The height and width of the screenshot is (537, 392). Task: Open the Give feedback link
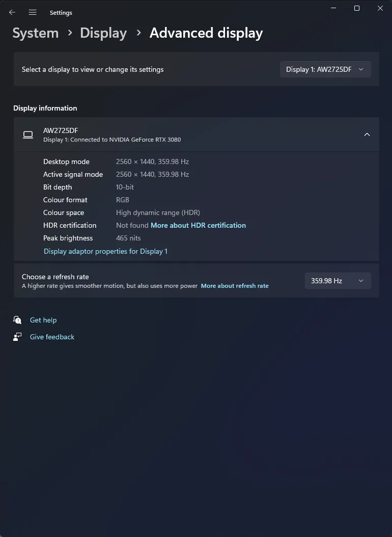click(52, 337)
